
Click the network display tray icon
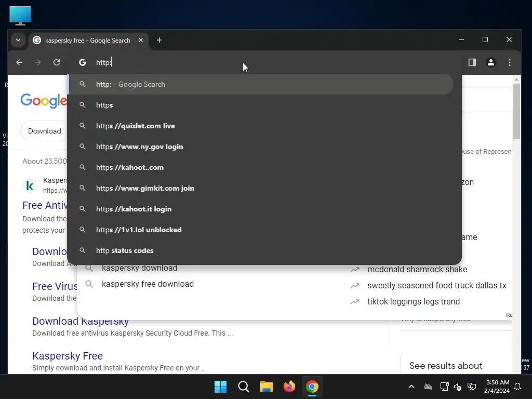click(444, 387)
